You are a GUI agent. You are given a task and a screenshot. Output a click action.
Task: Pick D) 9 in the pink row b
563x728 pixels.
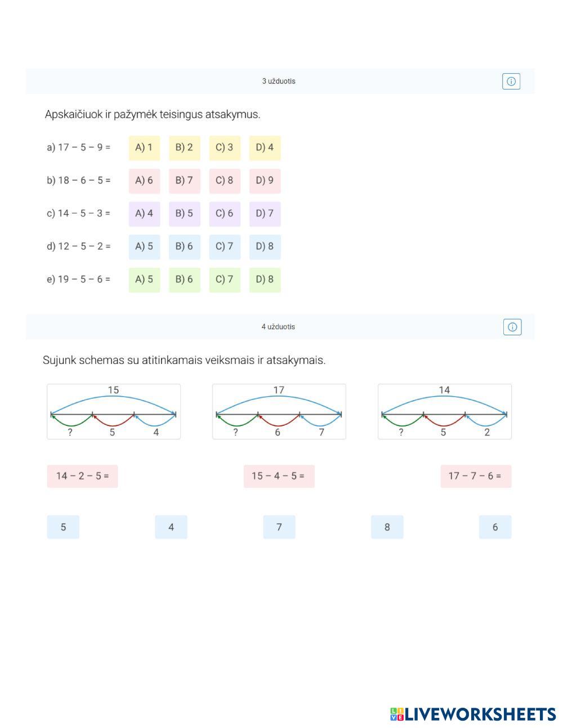[265, 181]
